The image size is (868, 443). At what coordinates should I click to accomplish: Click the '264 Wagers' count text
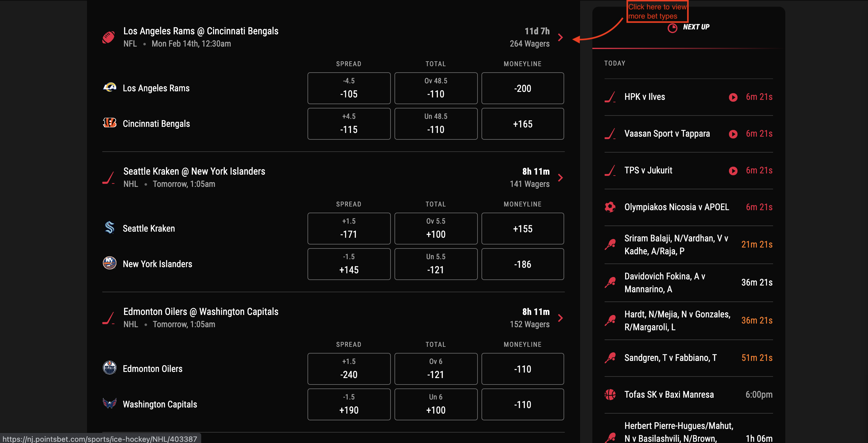529,44
